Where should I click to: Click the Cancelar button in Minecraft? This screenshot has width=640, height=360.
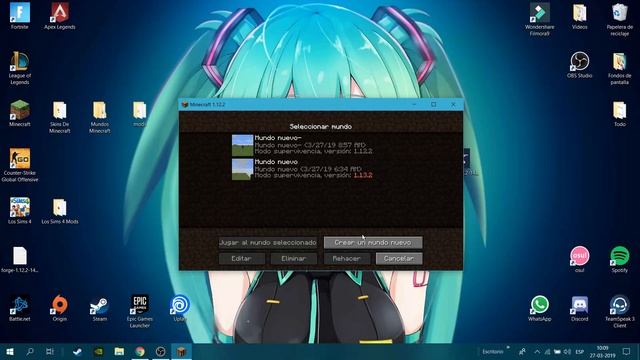tap(399, 258)
